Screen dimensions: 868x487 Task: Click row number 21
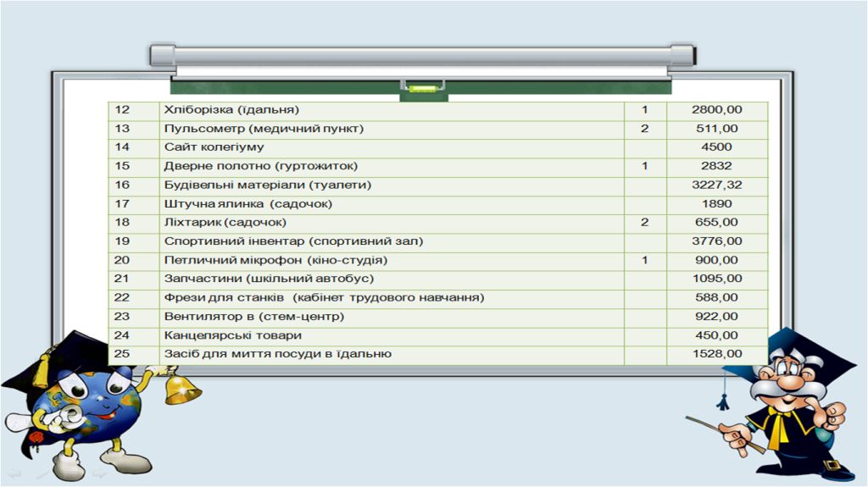122,279
